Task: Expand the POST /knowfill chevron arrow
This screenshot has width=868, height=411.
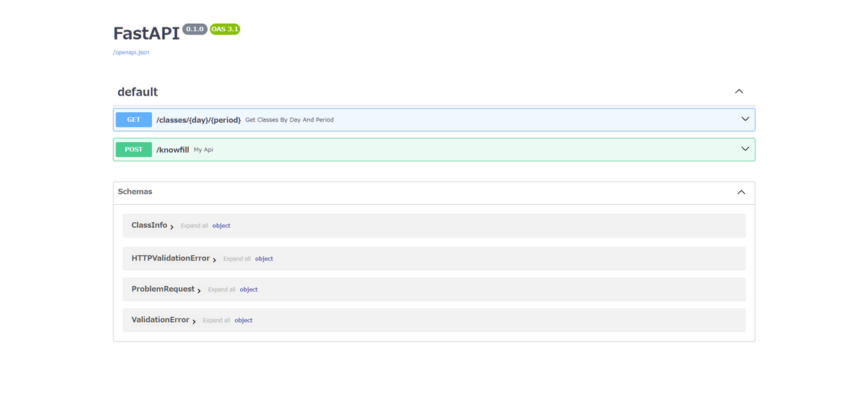Action: point(745,149)
